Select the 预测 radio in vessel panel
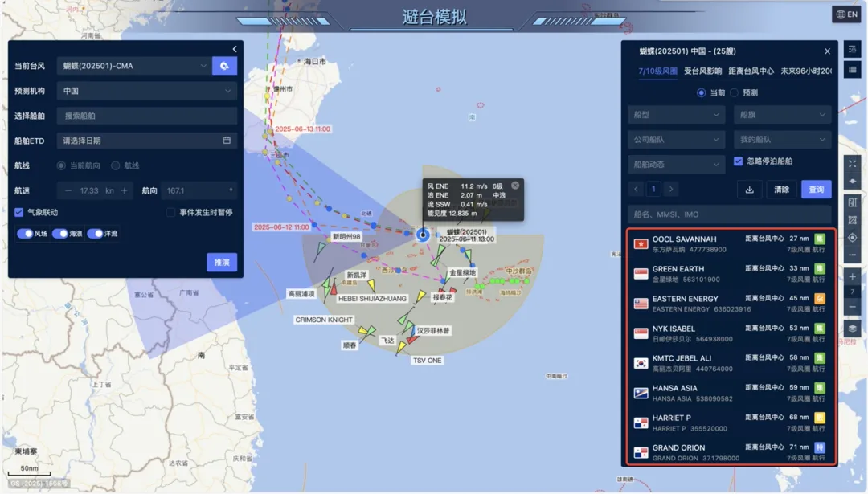The height and width of the screenshot is (494, 868). coord(734,93)
